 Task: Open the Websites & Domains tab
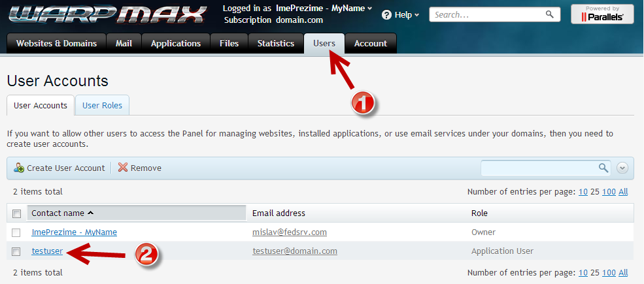click(56, 43)
